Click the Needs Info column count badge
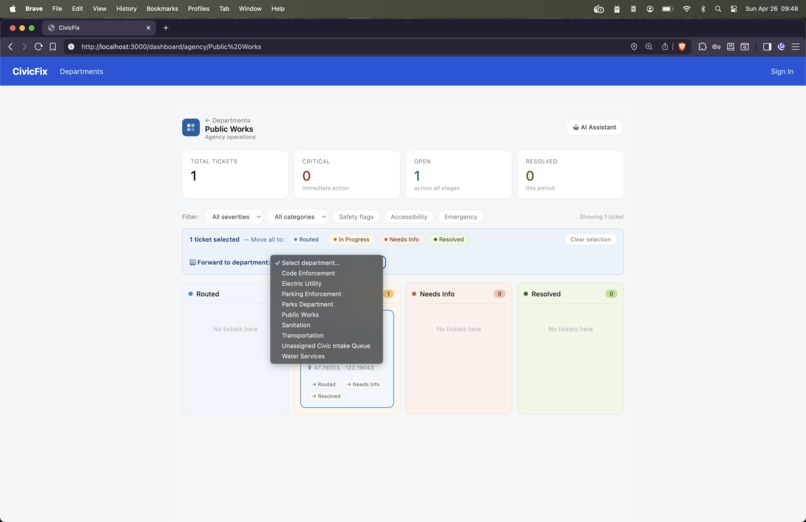The height and width of the screenshot is (522, 806). 499,294
